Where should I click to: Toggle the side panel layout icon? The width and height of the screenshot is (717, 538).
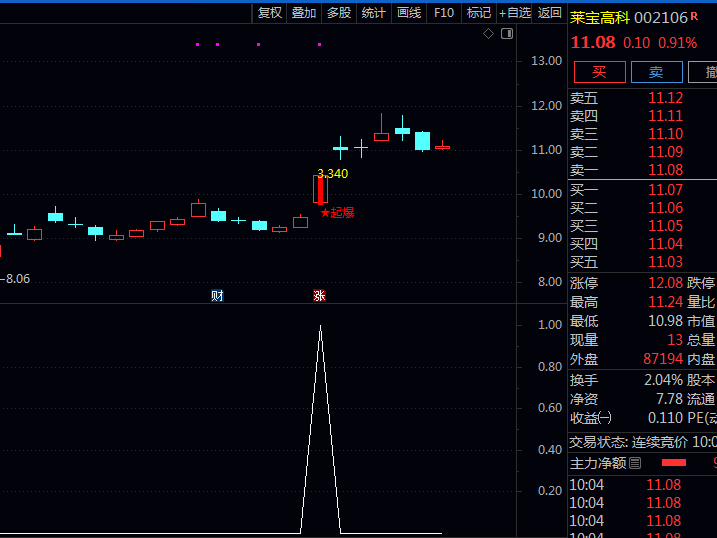coord(507,33)
